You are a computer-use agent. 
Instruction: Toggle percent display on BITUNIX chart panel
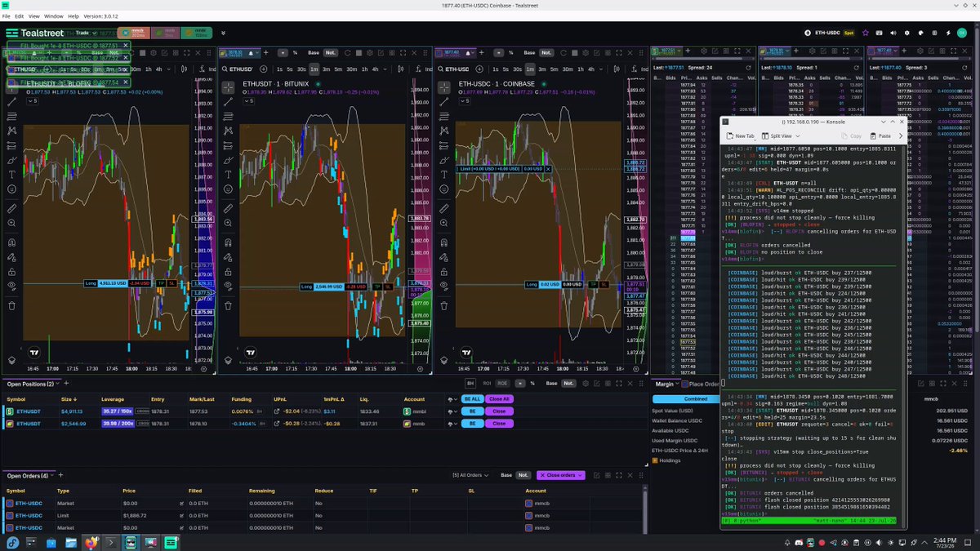[294, 52]
